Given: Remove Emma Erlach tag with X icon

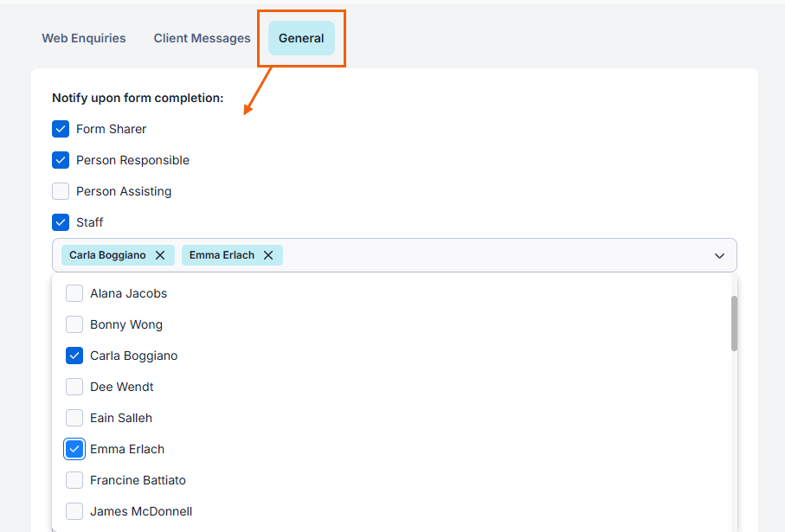Looking at the screenshot, I should click(268, 255).
